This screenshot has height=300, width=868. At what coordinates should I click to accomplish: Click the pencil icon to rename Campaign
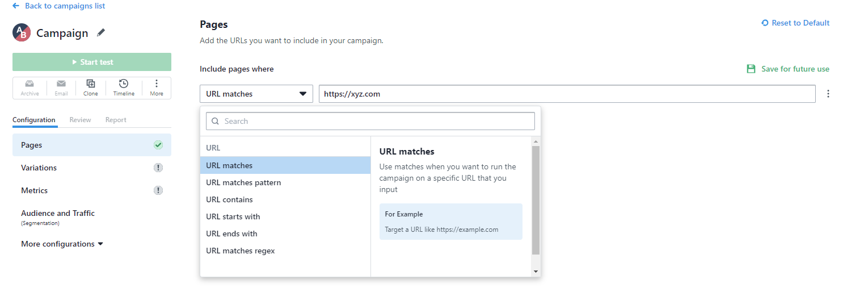101,32
